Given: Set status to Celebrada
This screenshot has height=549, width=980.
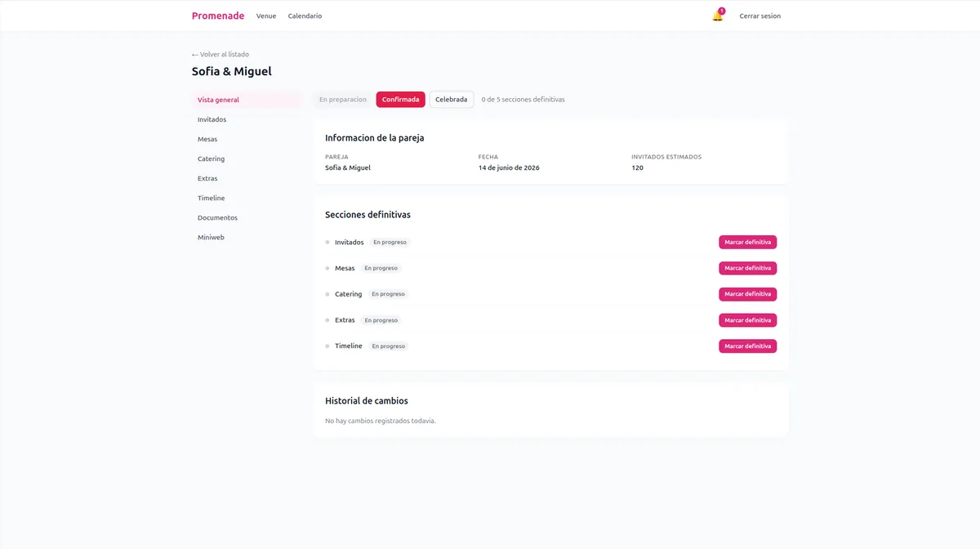Looking at the screenshot, I should coord(451,100).
